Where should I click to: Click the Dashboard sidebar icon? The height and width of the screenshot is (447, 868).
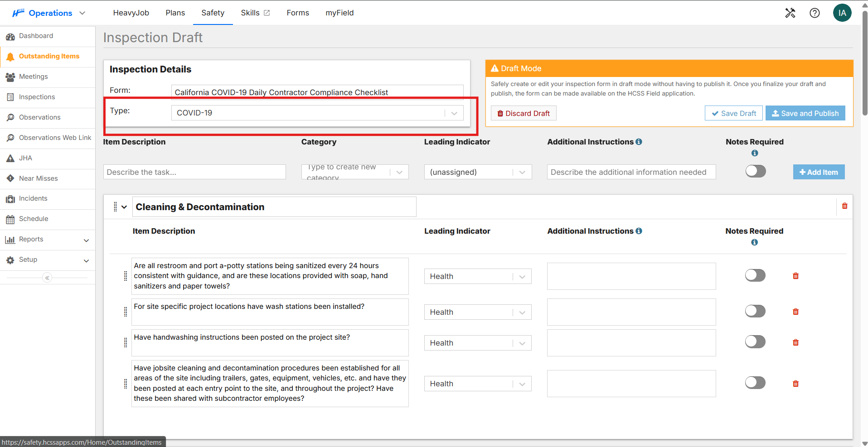coord(10,36)
